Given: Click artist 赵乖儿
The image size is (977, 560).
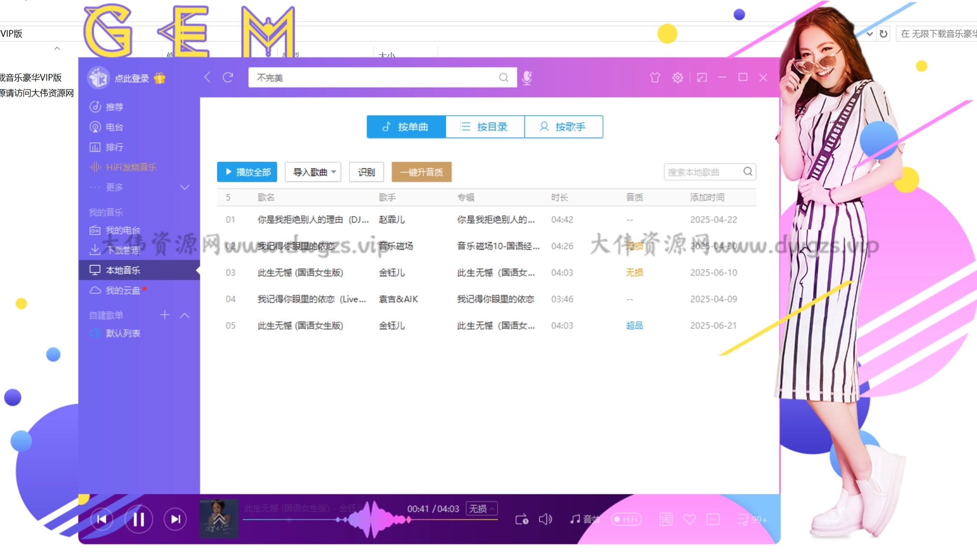Looking at the screenshot, I should pos(392,219).
